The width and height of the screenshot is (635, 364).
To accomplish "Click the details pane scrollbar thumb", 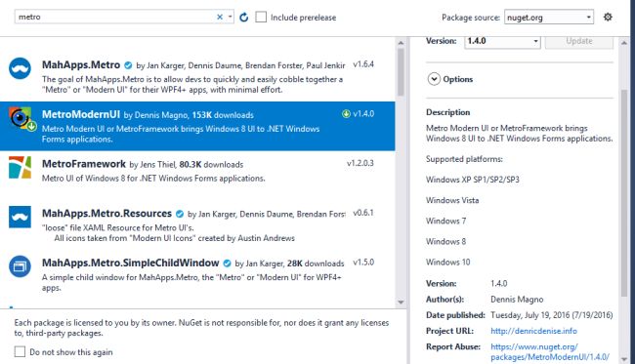I will pyautogui.click(x=624, y=193).
